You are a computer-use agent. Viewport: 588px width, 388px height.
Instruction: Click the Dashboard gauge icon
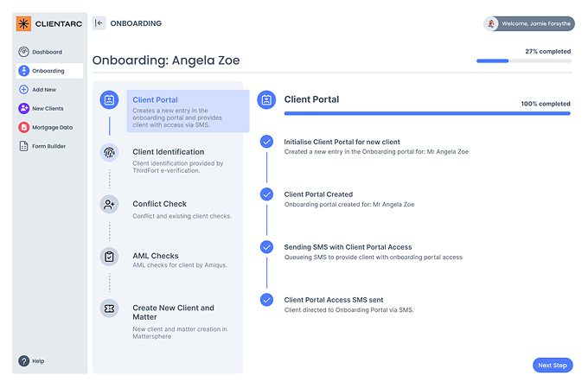click(x=23, y=52)
